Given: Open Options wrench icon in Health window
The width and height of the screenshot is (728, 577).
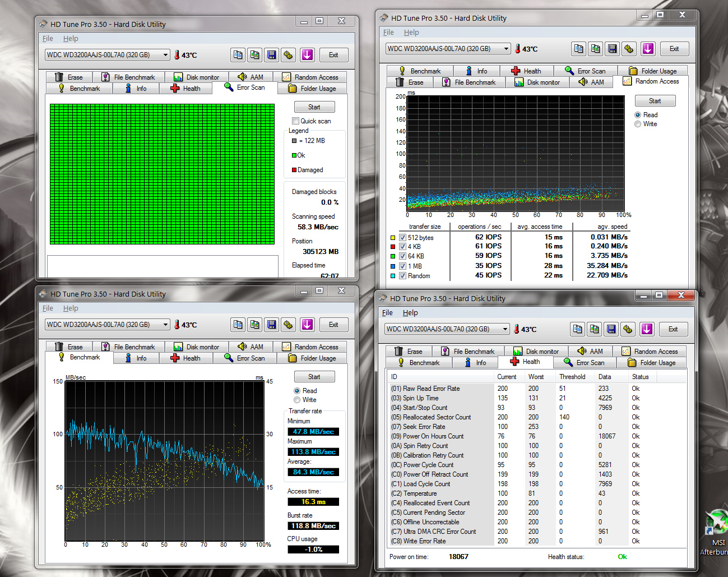Looking at the screenshot, I should (628, 329).
